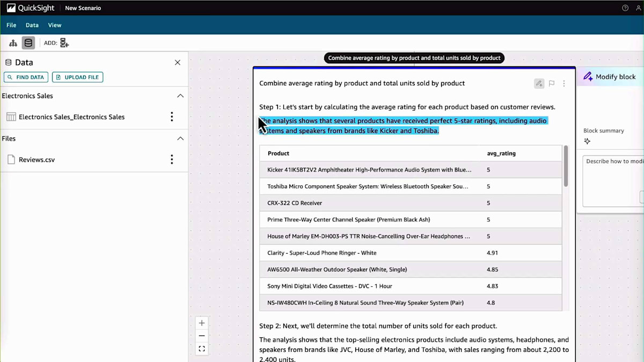Open the block's three-dot menu
Viewport: 644px width, 362px height.
pyautogui.click(x=564, y=84)
